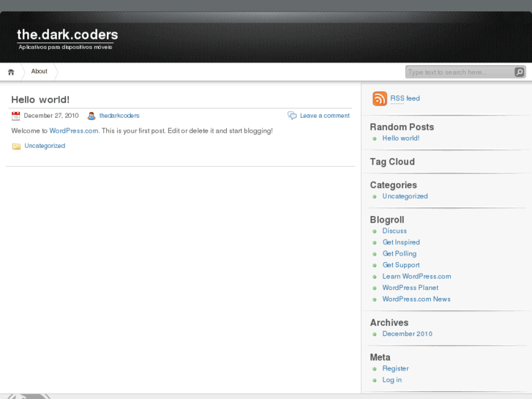
Task: Open Uncategorized in sidebar Categories
Action: click(x=405, y=196)
